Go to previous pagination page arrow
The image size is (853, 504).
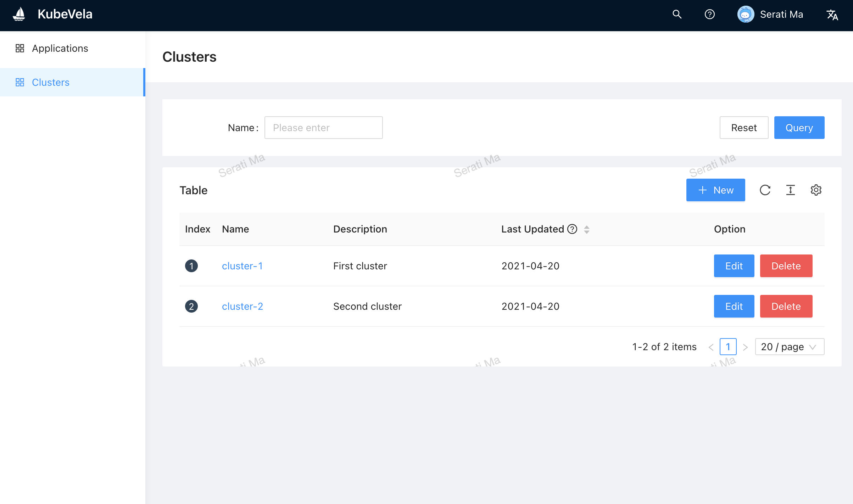(711, 347)
